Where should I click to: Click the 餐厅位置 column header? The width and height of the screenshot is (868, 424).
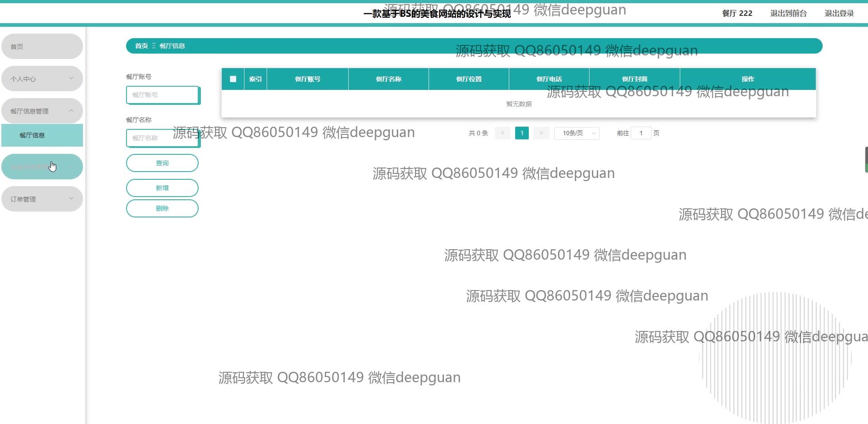tap(468, 79)
